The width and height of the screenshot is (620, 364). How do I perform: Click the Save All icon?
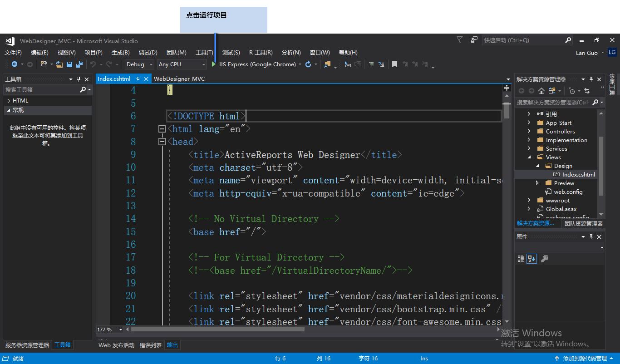[x=79, y=64]
